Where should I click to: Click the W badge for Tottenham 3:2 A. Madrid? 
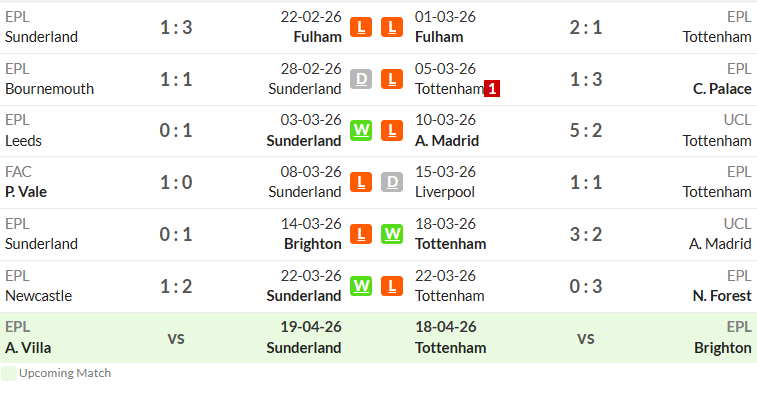pos(392,234)
